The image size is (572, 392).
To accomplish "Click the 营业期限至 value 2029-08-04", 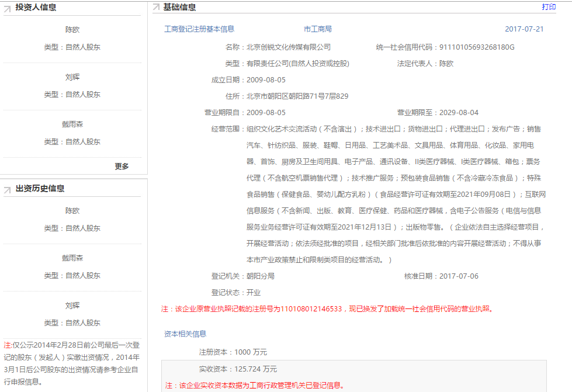I will [459, 113].
